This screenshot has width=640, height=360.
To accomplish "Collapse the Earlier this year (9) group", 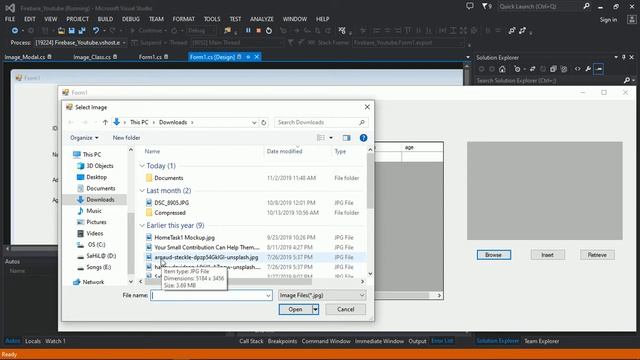I will [x=142, y=225].
